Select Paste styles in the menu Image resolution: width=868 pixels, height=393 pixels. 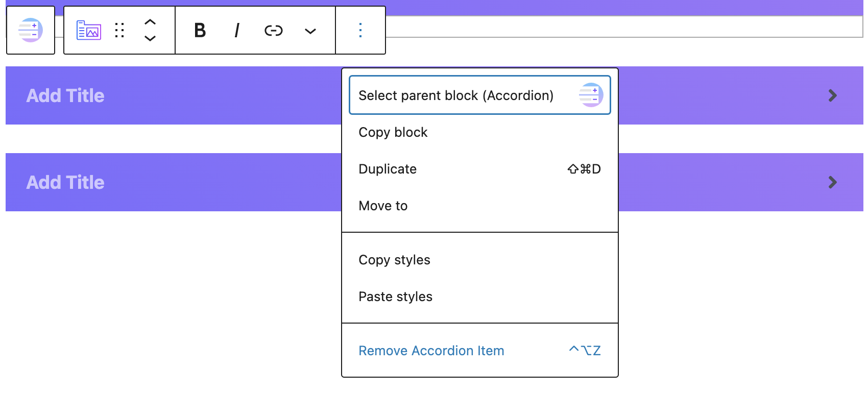tap(480, 297)
